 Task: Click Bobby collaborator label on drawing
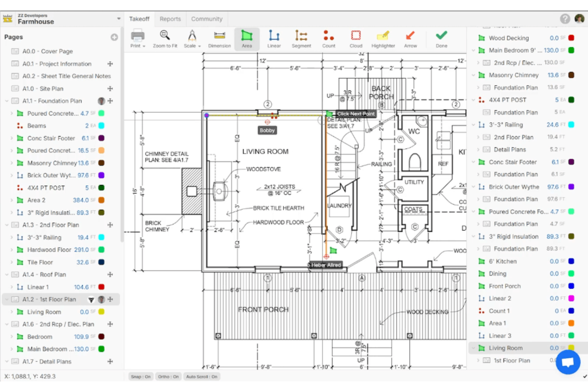pyautogui.click(x=267, y=130)
